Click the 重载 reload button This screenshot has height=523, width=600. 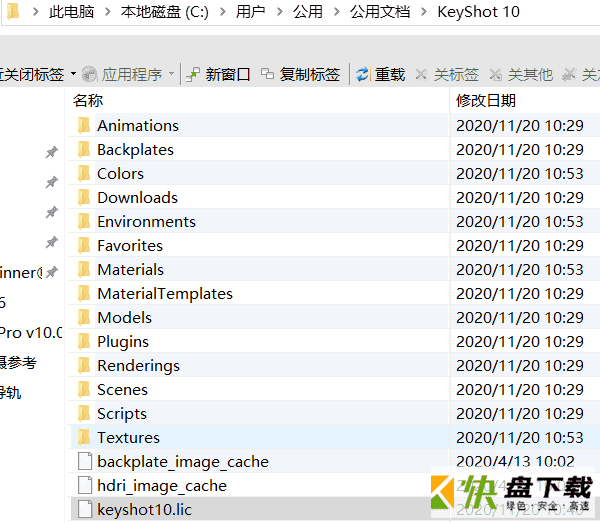click(x=380, y=74)
